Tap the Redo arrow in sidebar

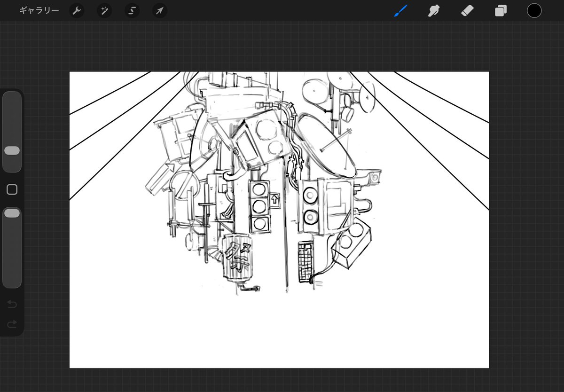point(12,324)
